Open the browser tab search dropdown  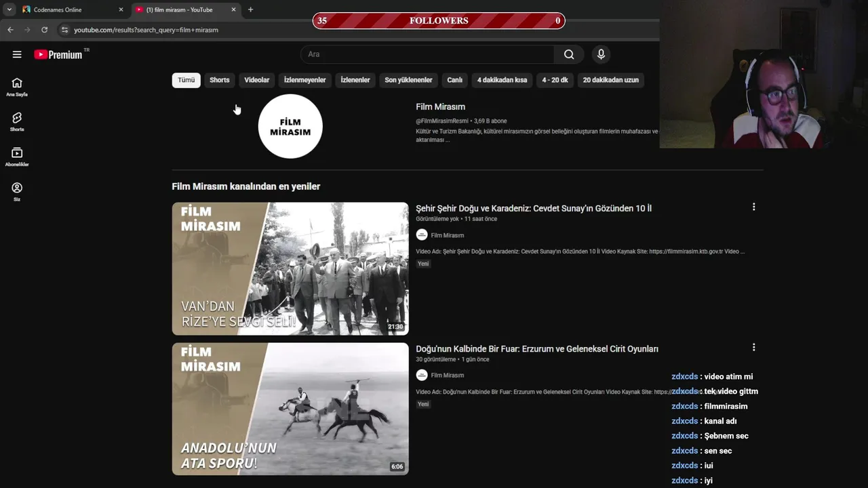[9, 9]
